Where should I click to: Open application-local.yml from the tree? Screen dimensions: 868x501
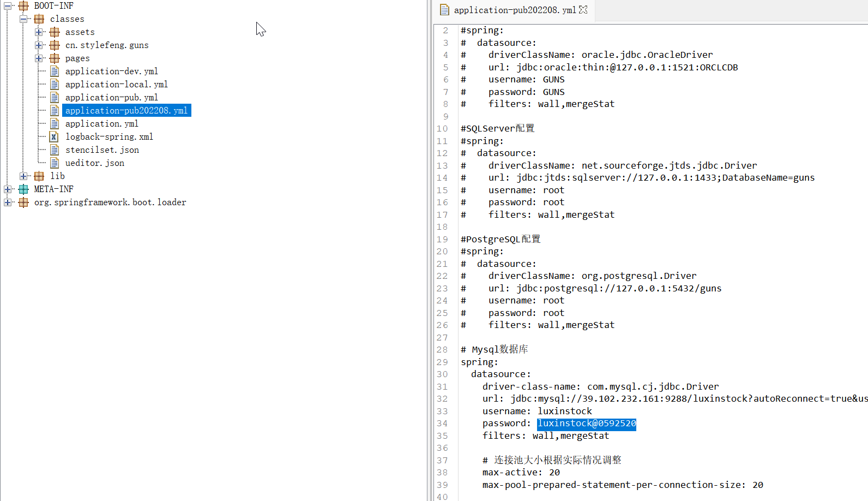[117, 85]
